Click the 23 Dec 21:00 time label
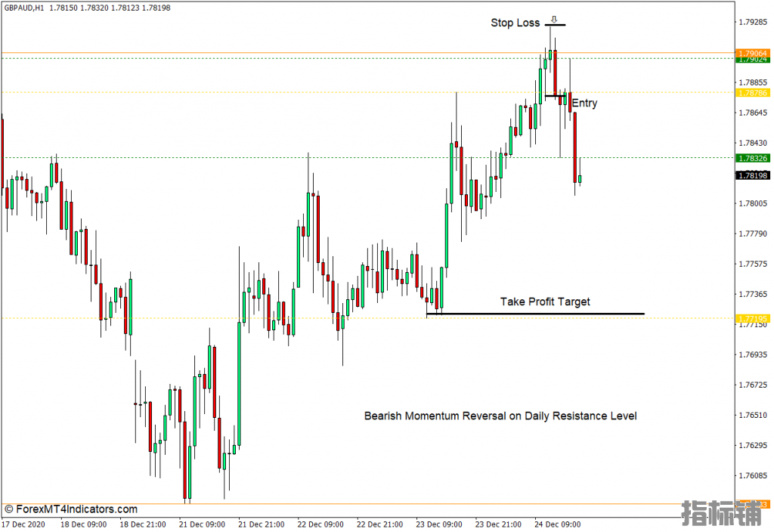 coord(498,524)
